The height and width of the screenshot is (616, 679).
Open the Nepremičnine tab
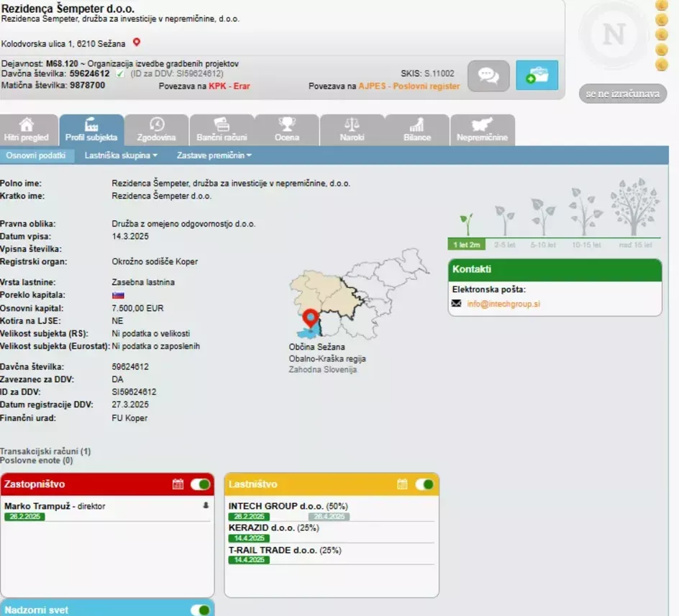pos(483,130)
